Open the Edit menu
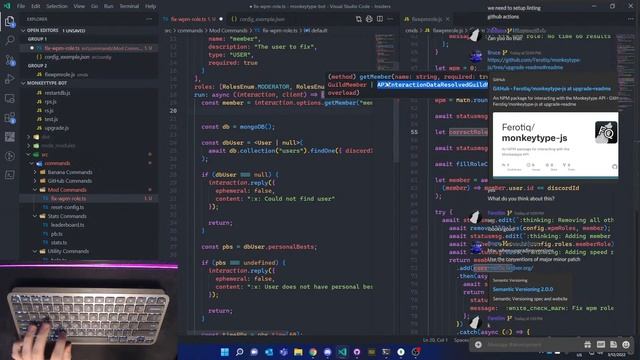 [x=36, y=6]
